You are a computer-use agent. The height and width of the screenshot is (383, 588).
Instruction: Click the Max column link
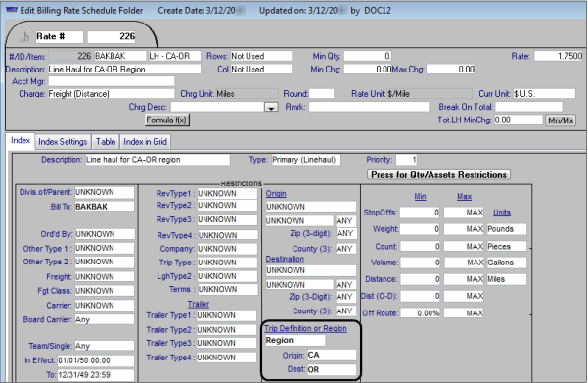coord(465,196)
